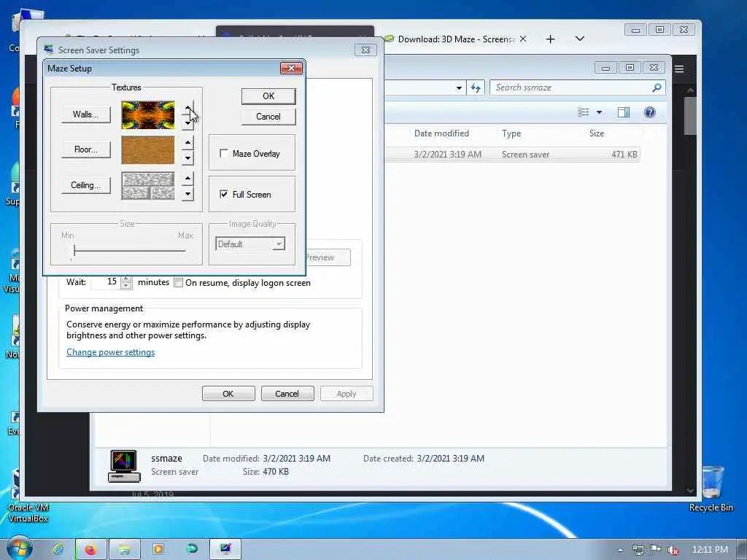747x560 pixels.
Task: Open the teal swirl taskbar app icon
Action: click(192, 550)
